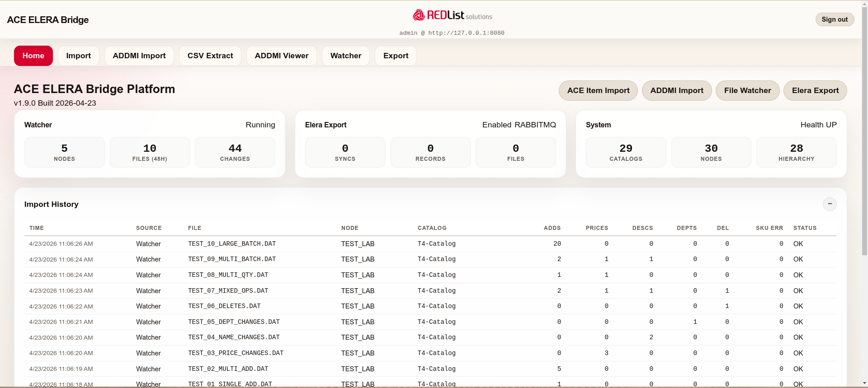Click the DEPTS column header
868x388 pixels.
pos(687,228)
